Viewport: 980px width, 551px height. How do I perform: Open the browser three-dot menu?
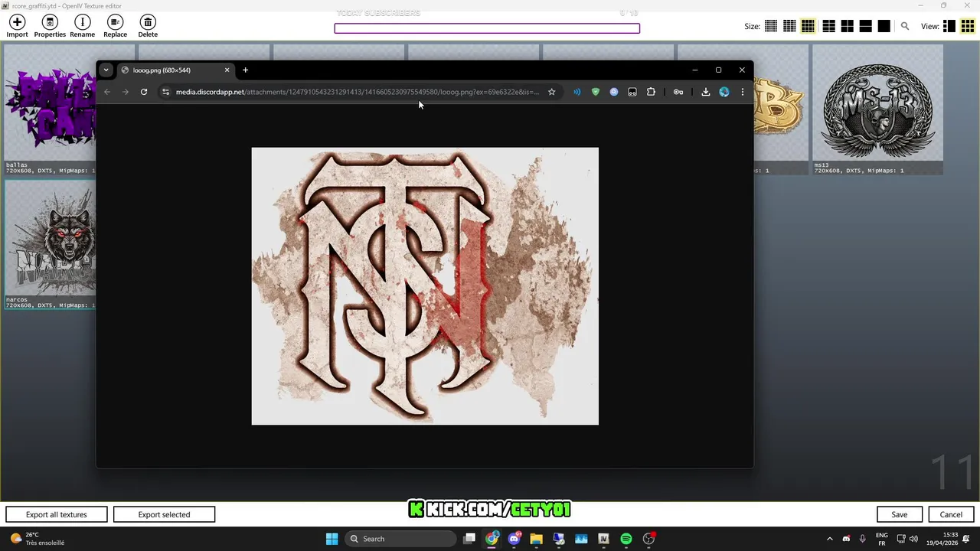pyautogui.click(x=742, y=92)
